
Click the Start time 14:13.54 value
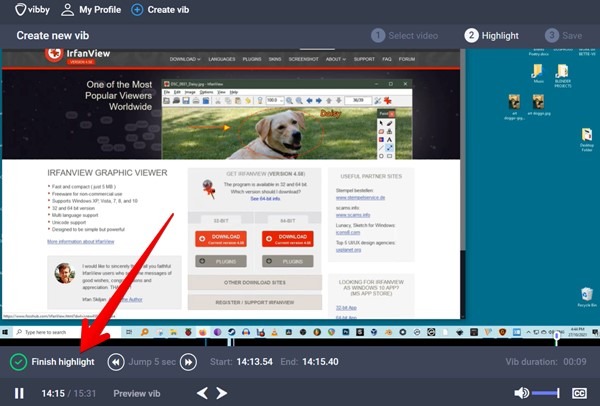254,362
